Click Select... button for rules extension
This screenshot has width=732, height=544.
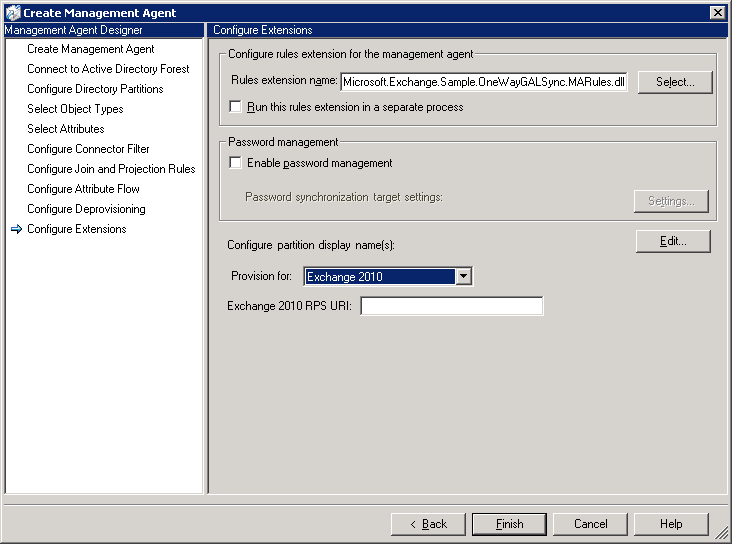[675, 82]
